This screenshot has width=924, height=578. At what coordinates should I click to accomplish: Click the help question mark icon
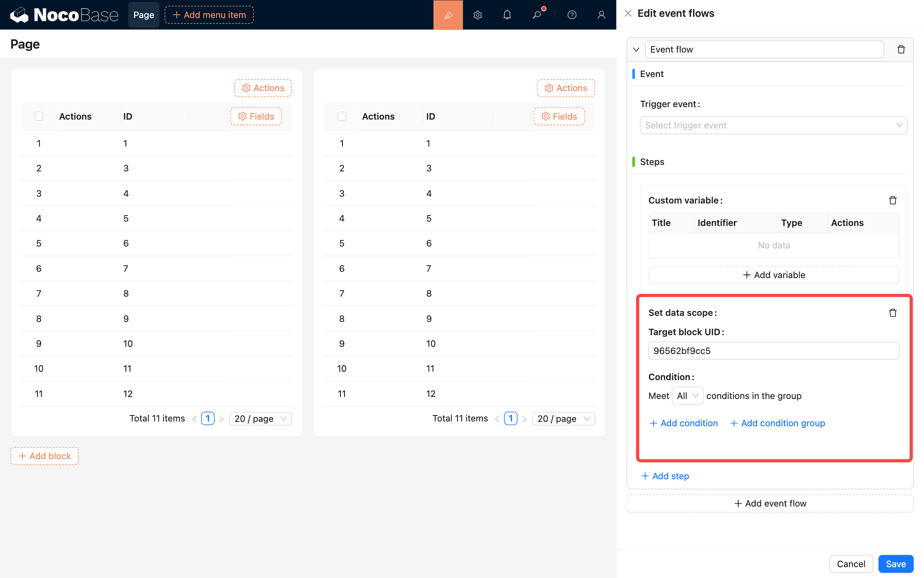(x=571, y=15)
